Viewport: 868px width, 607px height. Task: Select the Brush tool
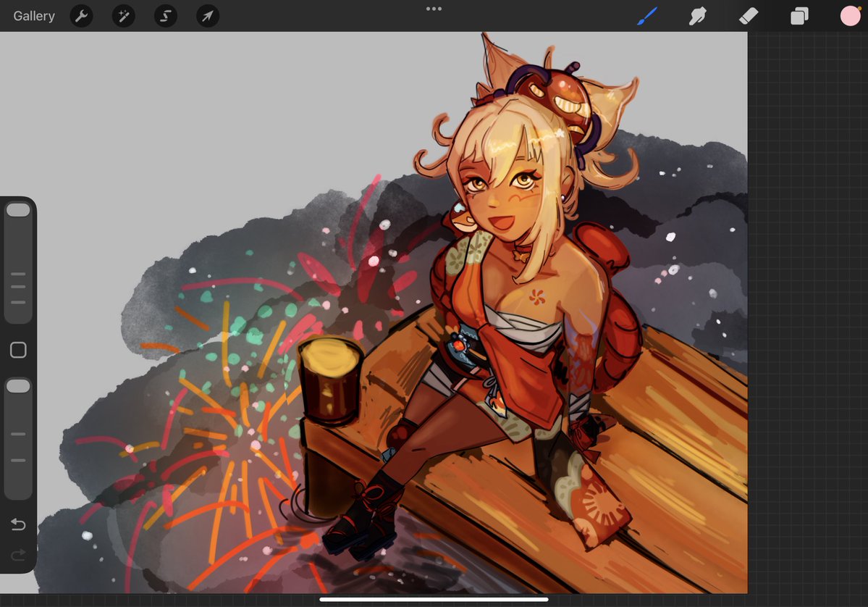coord(647,16)
